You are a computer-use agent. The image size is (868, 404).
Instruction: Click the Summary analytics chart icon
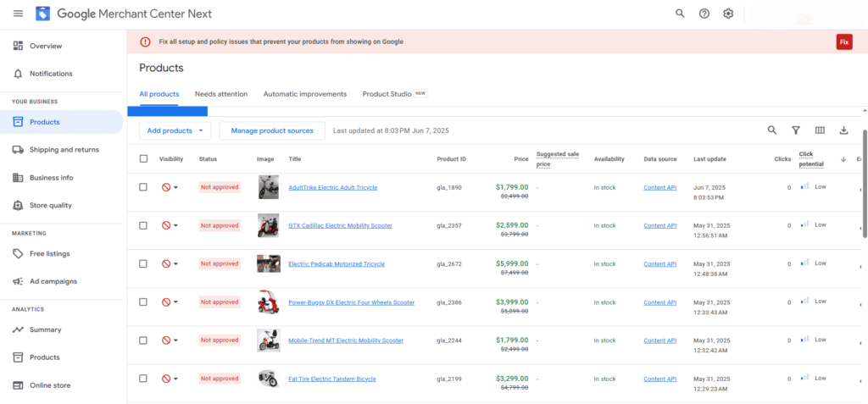click(x=18, y=329)
